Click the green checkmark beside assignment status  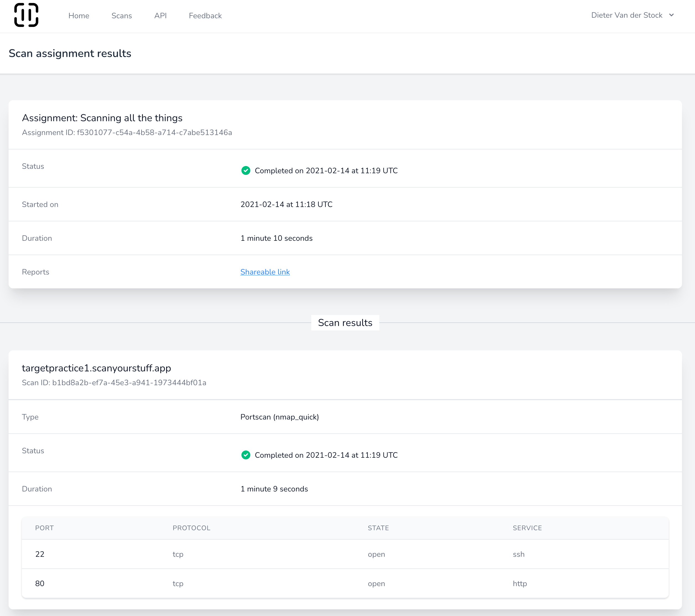(x=246, y=170)
